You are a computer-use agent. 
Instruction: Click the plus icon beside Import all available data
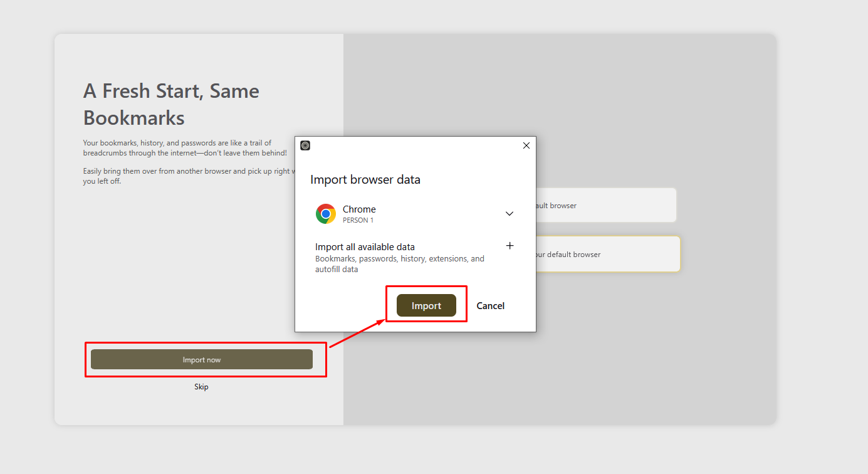click(x=510, y=245)
